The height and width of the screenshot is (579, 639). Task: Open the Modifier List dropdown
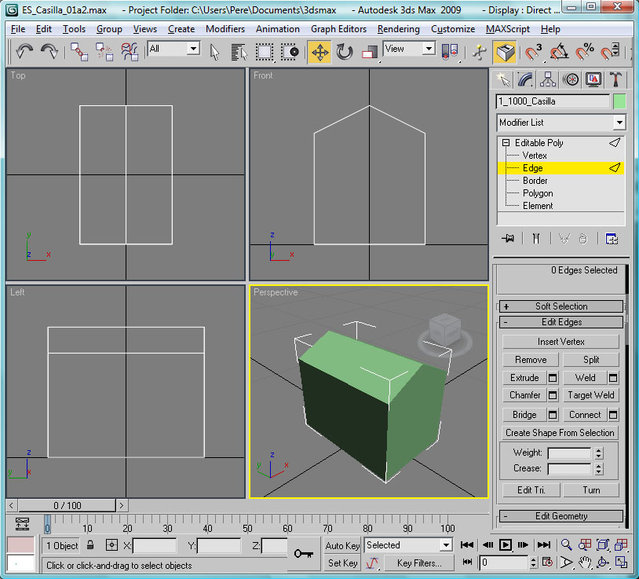(619, 122)
